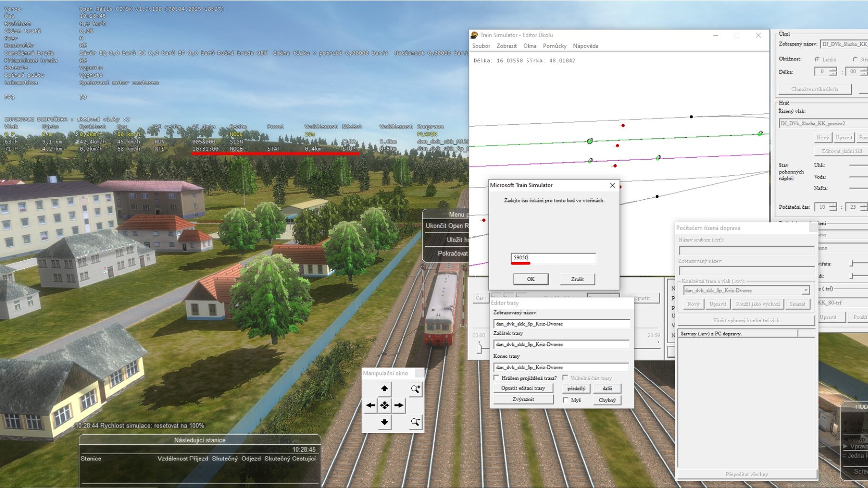This screenshot has height=488, width=868.
Task: Click the Délka hours spinner arrows
Action: 833,71
